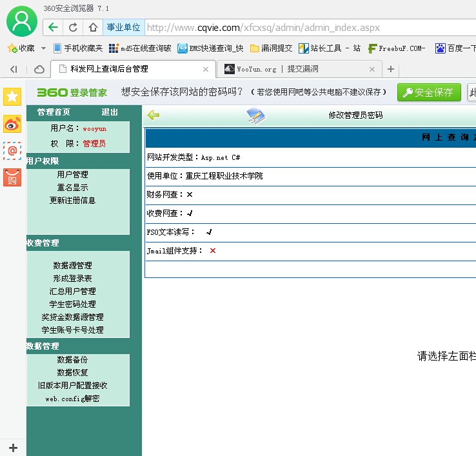The height and width of the screenshot is (456, 476).
Task: Open 手机收藏夹 bookmark
Action: (x=78, y=48)
